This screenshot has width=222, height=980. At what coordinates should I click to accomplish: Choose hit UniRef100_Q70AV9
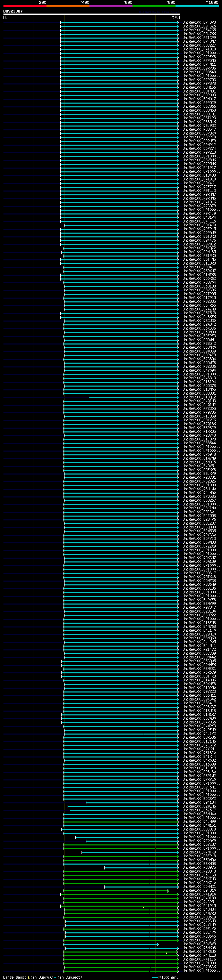(199, 841)
